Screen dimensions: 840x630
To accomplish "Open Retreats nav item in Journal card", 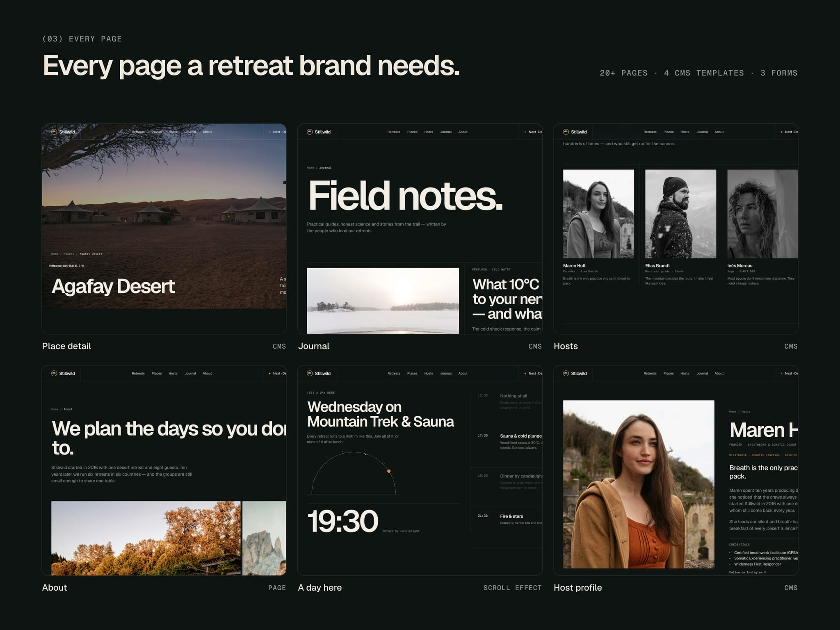I will (394, 132).
